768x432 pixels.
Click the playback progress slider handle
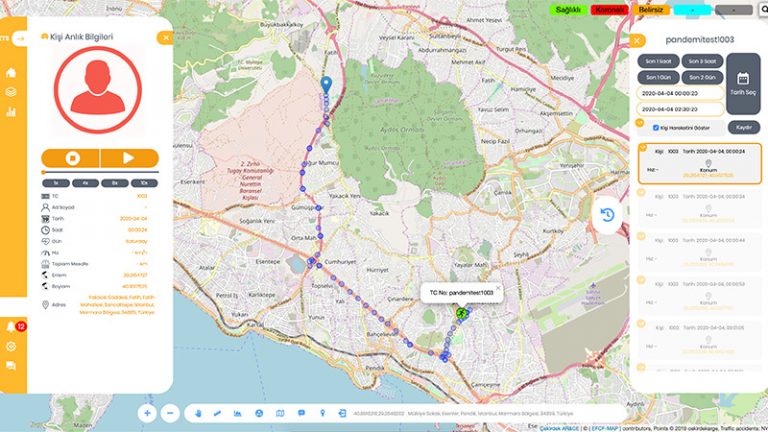[44, 172]
